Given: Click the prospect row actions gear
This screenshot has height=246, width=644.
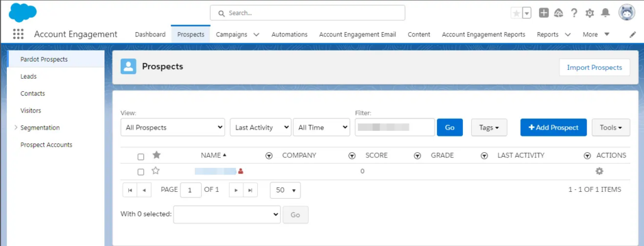Looking at the screenshot, I should pos(599,171).
